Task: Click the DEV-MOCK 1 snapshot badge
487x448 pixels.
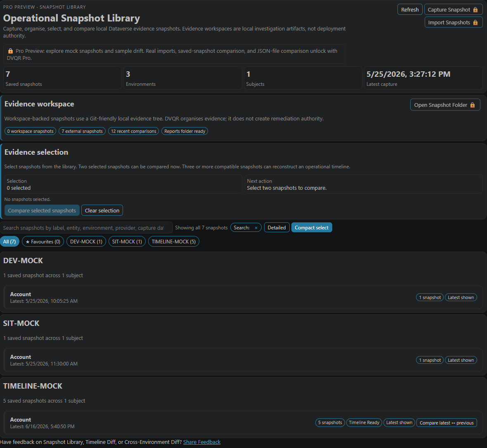Action: [x=430, y=297]
